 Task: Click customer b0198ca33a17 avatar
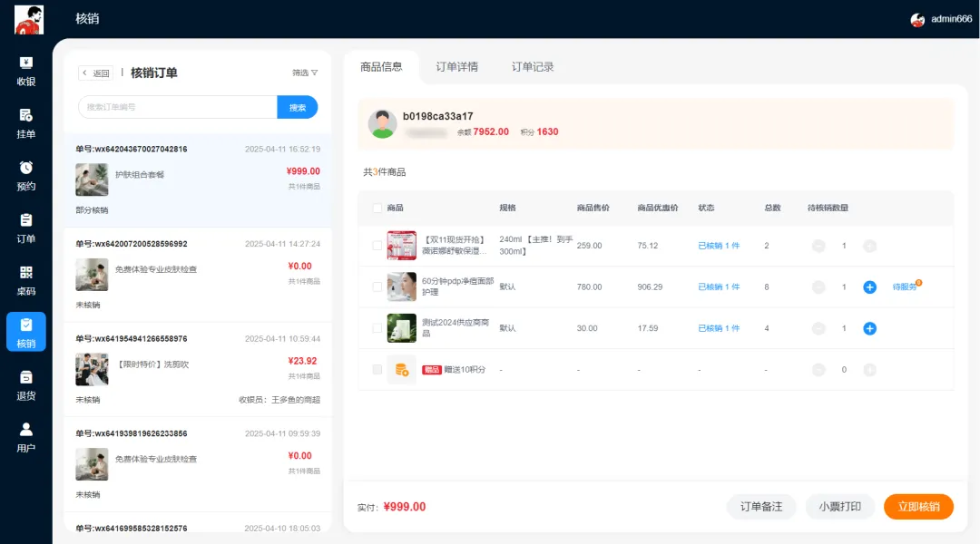tap(383, 123)
